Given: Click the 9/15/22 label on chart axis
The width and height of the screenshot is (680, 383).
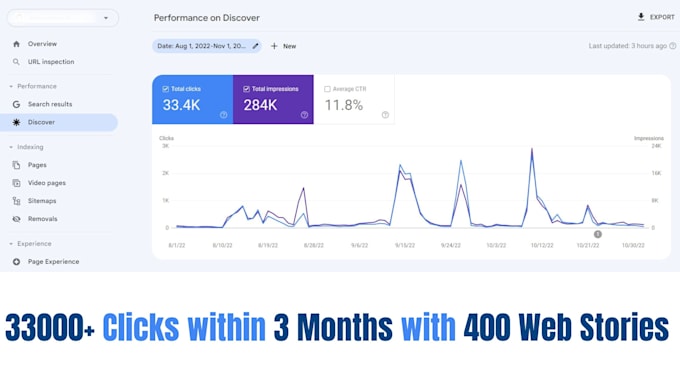Looking at the screenshot, I should pos(405,246).
